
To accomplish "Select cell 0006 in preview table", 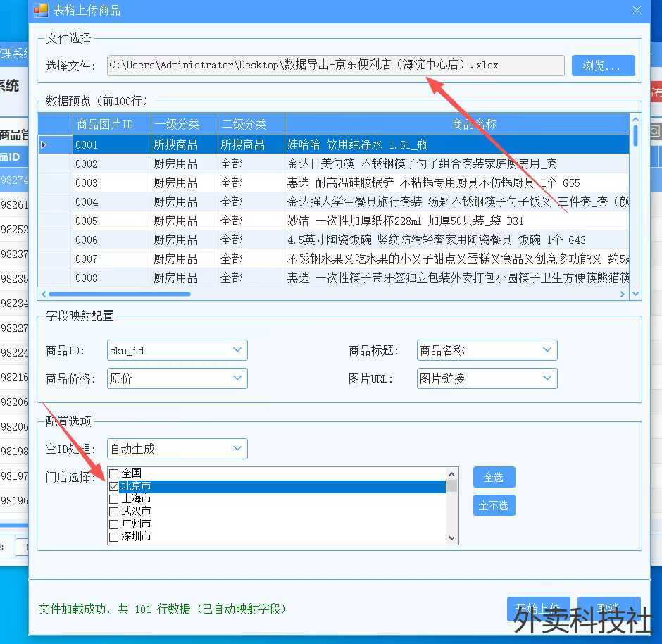I will click(x=112, y=240).
